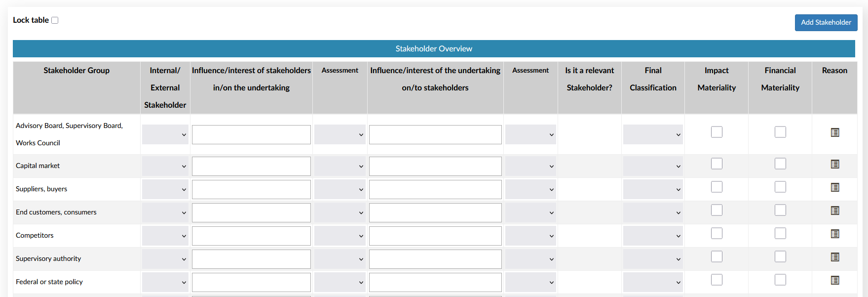
Task: Check Financial Materiality for Advisory Board row
Action: coord(780,132)
